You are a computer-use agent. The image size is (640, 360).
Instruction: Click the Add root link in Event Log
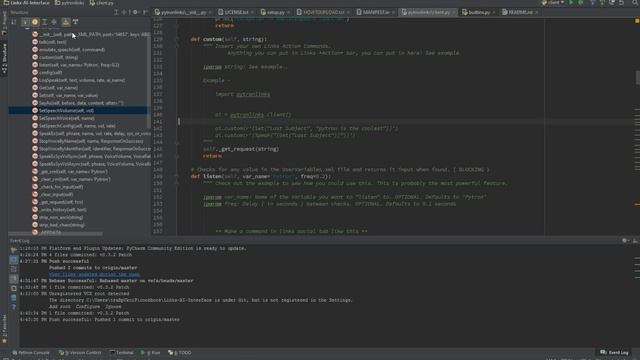[x=59, y=307]
